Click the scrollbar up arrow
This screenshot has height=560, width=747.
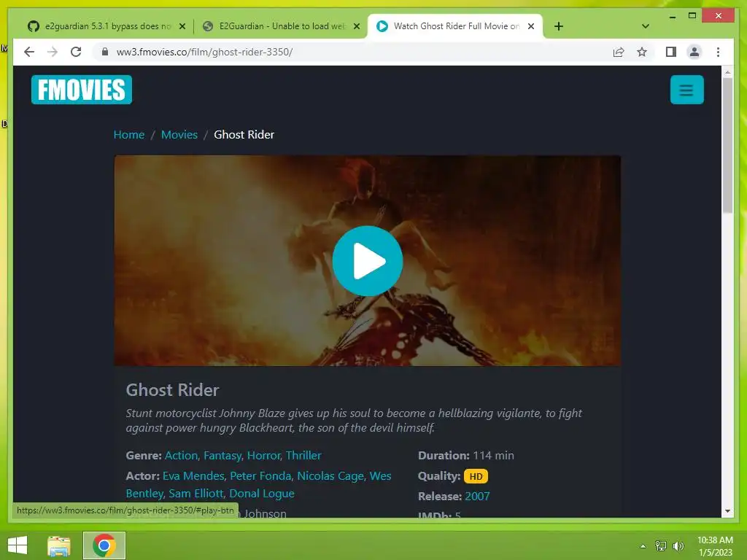click(727, 72)
